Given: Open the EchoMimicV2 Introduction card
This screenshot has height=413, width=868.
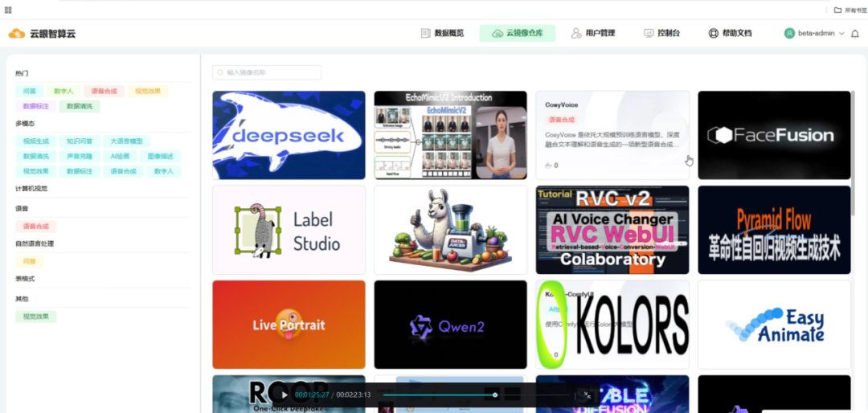Looking at the screenshot, I should point(451,135).
